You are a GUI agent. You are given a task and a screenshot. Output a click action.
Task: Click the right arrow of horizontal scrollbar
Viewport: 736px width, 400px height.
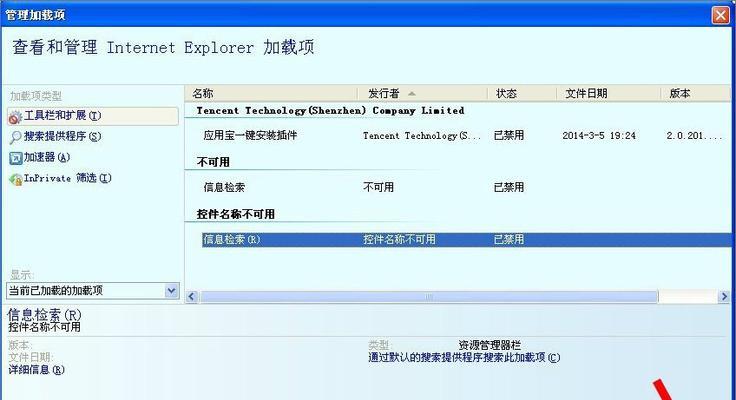(x=724, y=297)
